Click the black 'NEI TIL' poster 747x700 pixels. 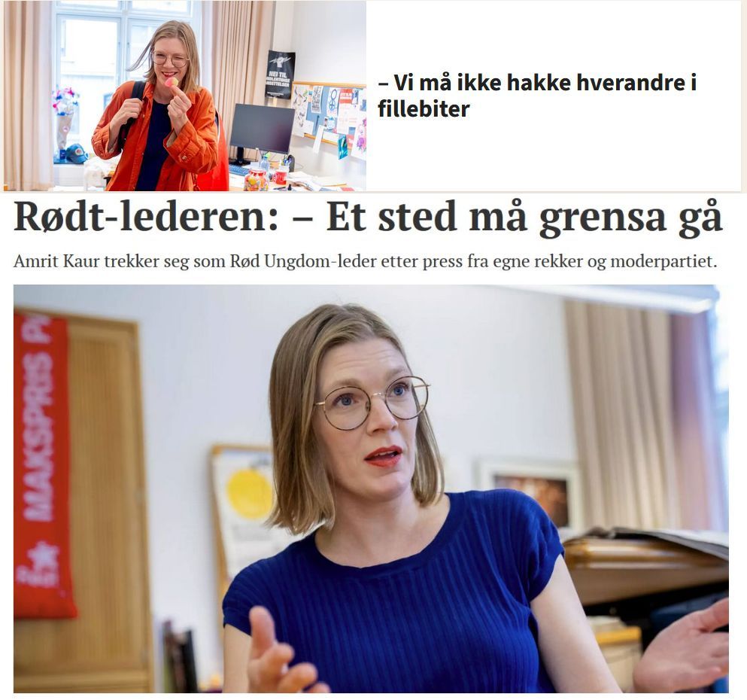[x=280, y=74]
